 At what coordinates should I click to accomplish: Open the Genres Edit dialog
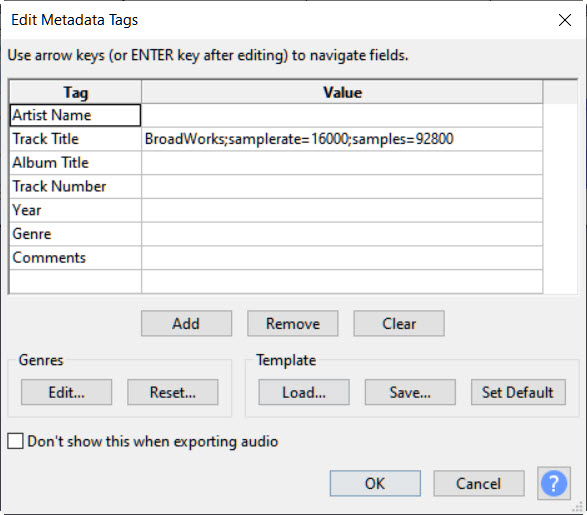tap(67, 392)
